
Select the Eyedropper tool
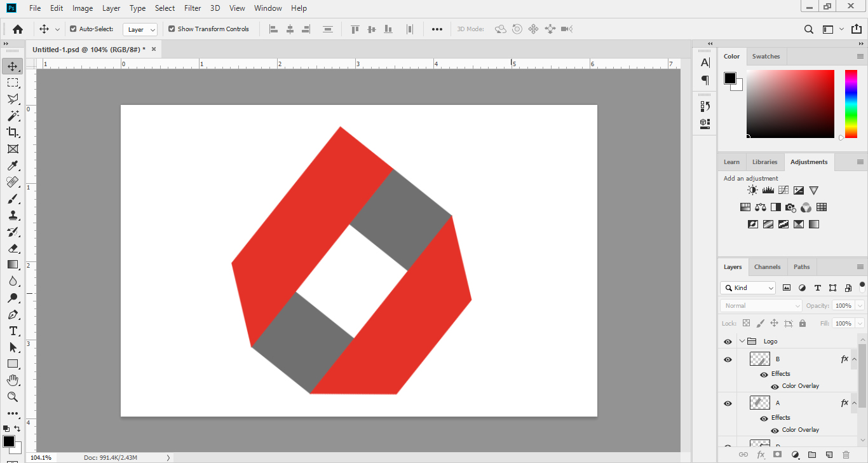click(13, 165)
